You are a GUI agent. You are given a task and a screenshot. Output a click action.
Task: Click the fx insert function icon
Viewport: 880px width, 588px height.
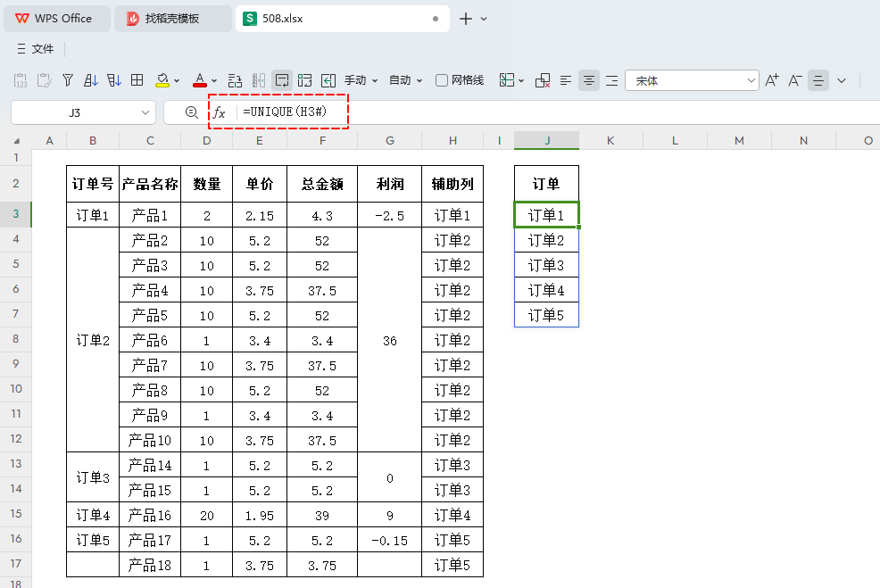pos(220,112)
